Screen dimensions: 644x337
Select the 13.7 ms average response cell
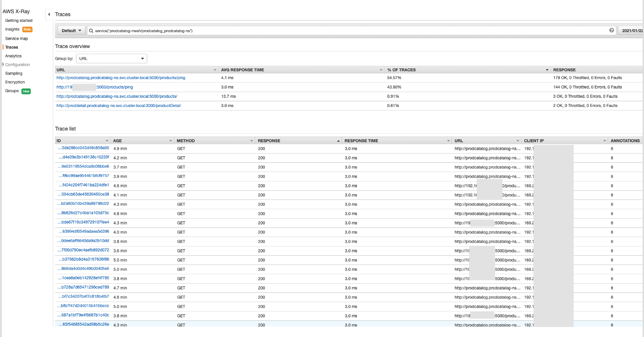tap(228, 96)
